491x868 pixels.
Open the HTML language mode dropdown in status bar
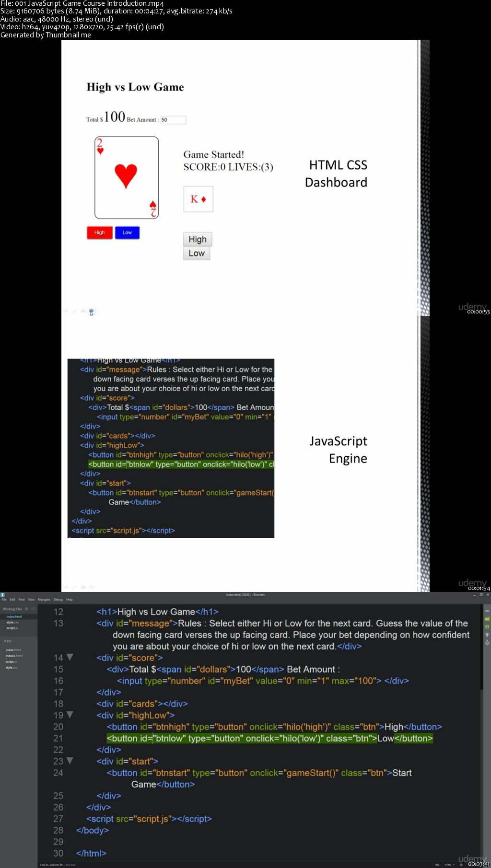point(449,865)
